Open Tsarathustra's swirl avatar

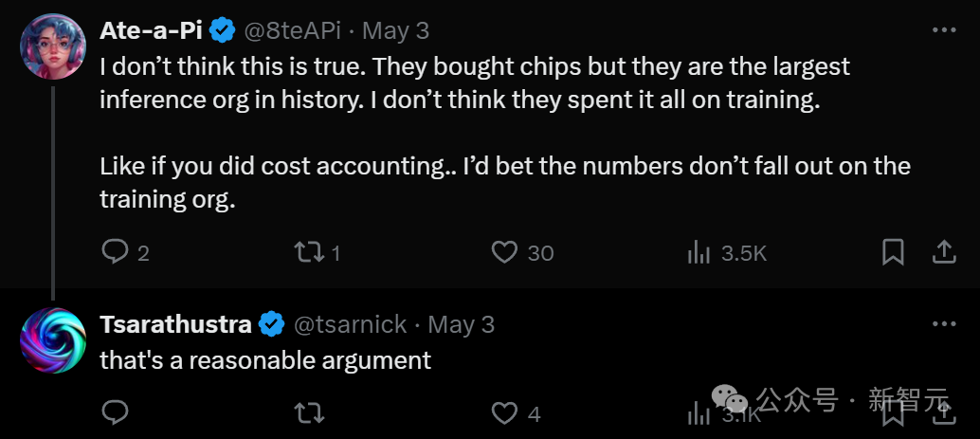click(52, 340)
